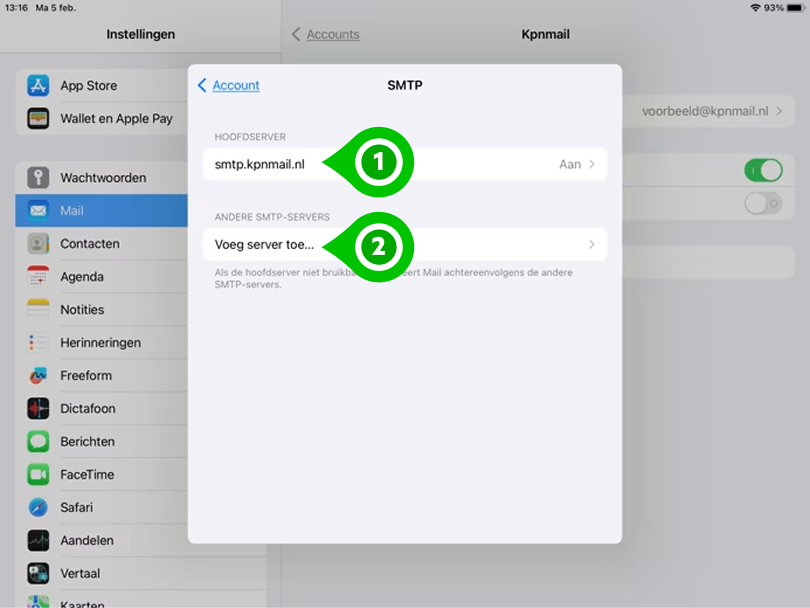Open Herinneringen settings
The height and width of the screenshot is (608, 810).
[x=36, y=342]
